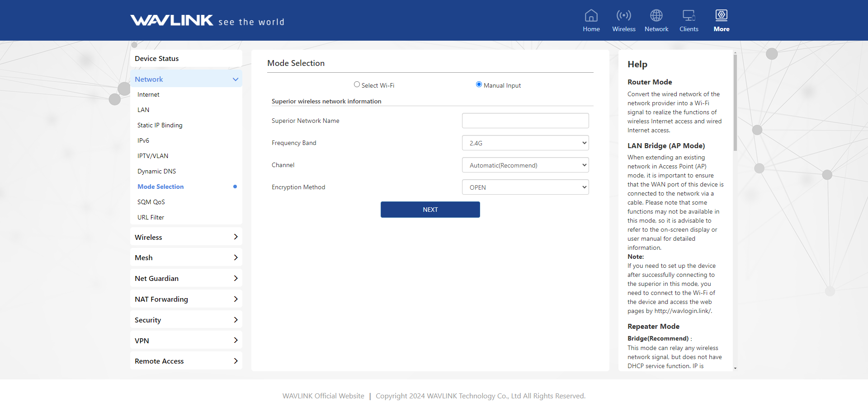Open the Encryption Method dropdown
The image size is (868, 411).
click(525, 187)
